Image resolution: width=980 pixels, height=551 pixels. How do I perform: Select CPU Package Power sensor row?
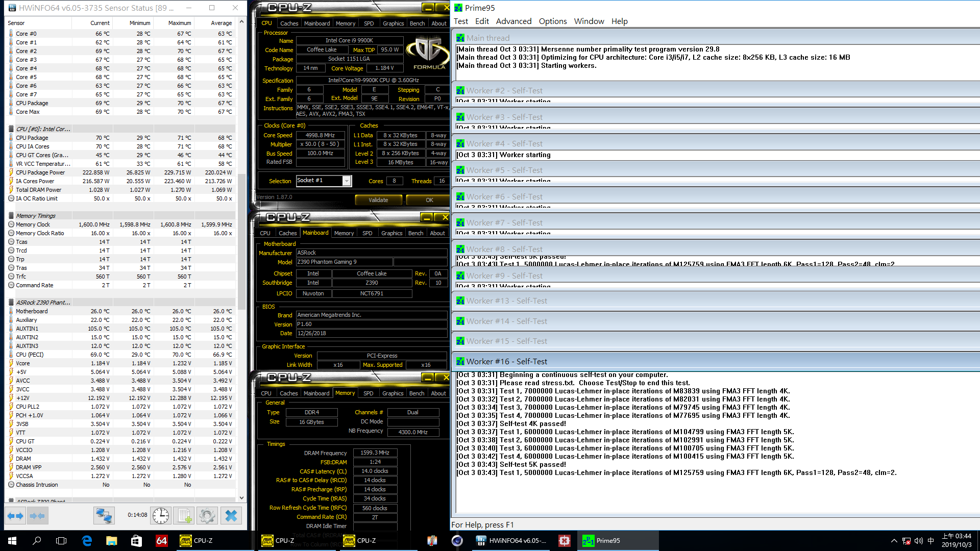coord(120,172)
